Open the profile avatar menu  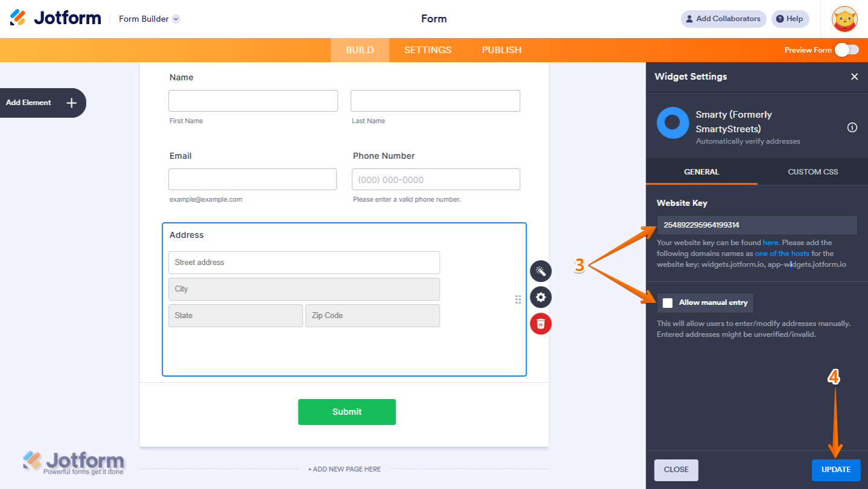pos(844,19)
